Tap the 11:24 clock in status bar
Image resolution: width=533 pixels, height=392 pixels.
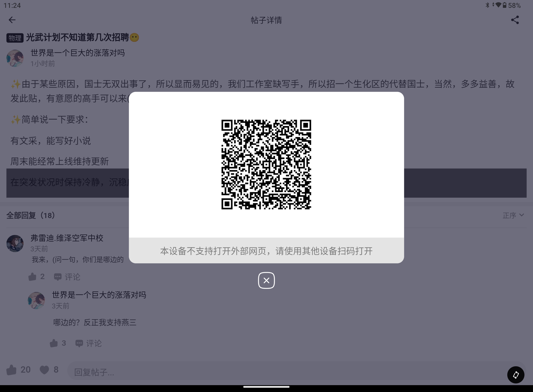12,5
